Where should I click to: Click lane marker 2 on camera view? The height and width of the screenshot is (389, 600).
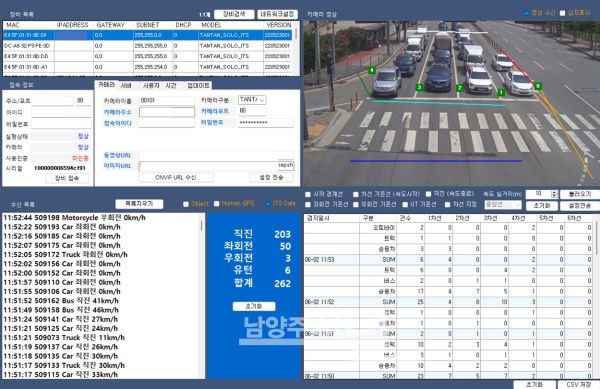tap(460, 88)
